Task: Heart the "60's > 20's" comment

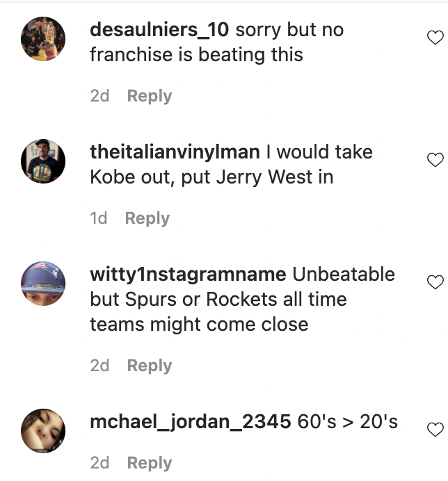Action: 435,429
